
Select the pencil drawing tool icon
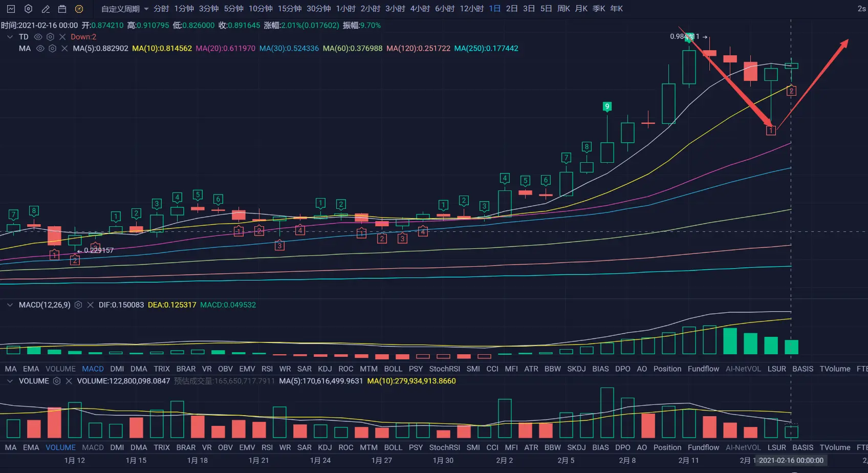click(46, 9)
